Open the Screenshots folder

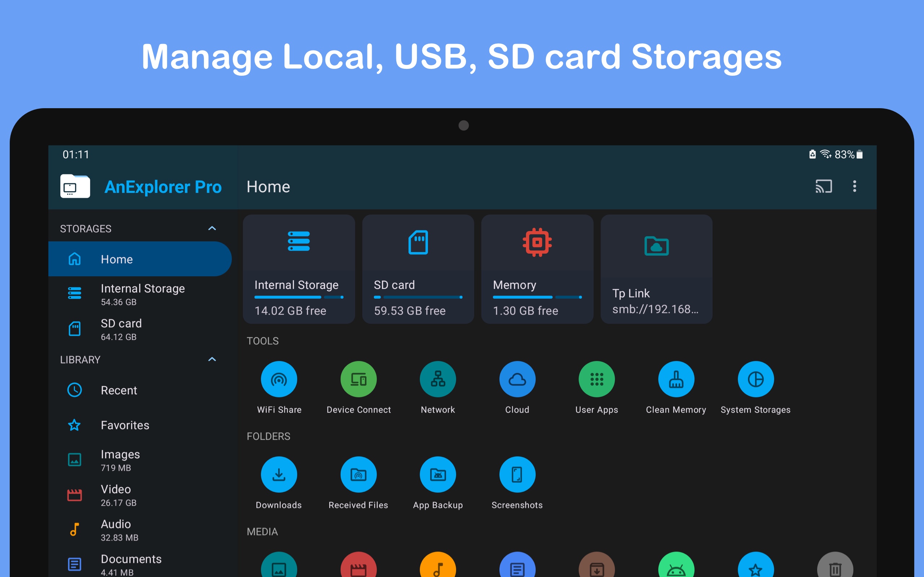click(517, 474)
